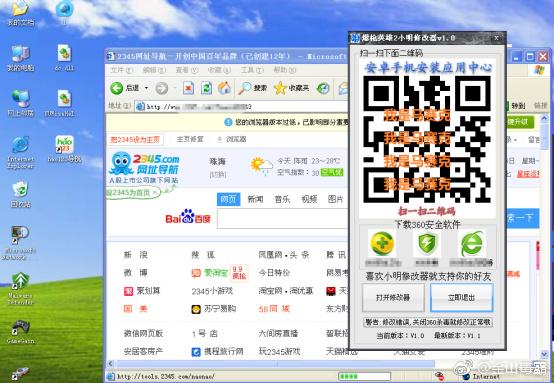Open the 国美 link

[136, 309]
